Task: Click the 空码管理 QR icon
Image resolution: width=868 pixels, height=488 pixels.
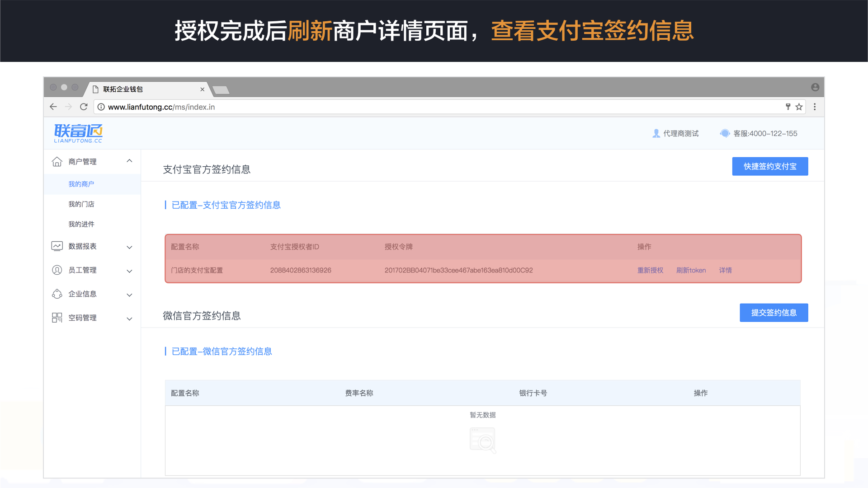Action: (57, 318)
